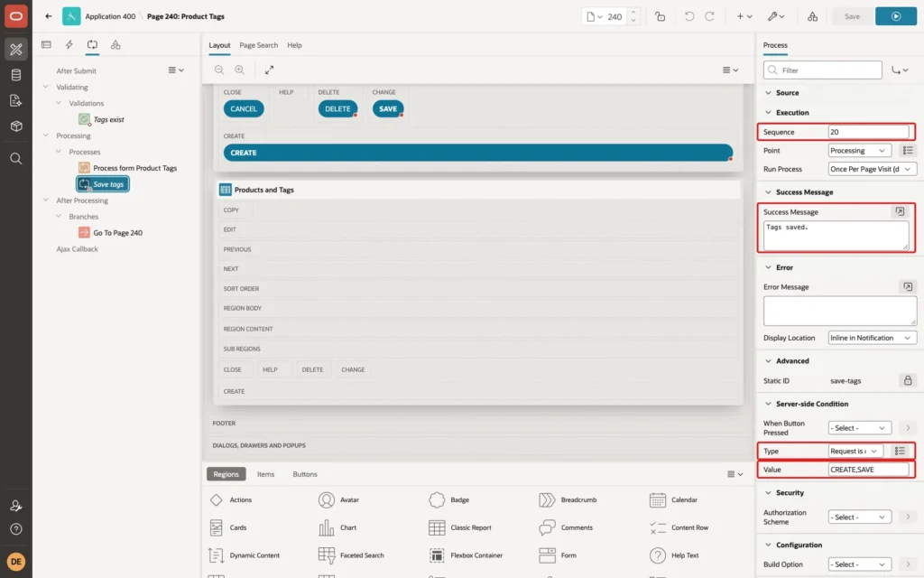This screenshot has height=578, width=924.
Task: Click the Sequence input field
Action: (x=869, y=132)
